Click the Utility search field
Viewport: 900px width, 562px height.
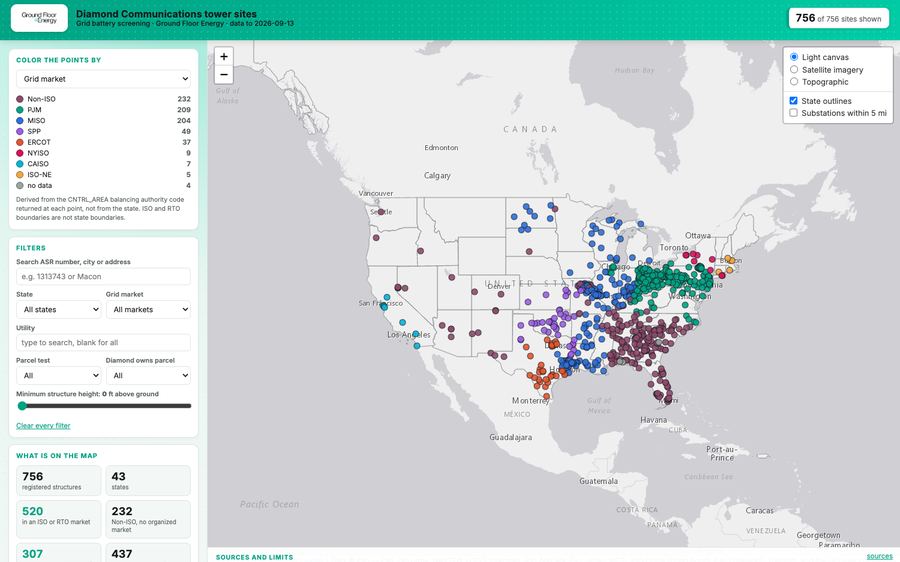[103, 342]
